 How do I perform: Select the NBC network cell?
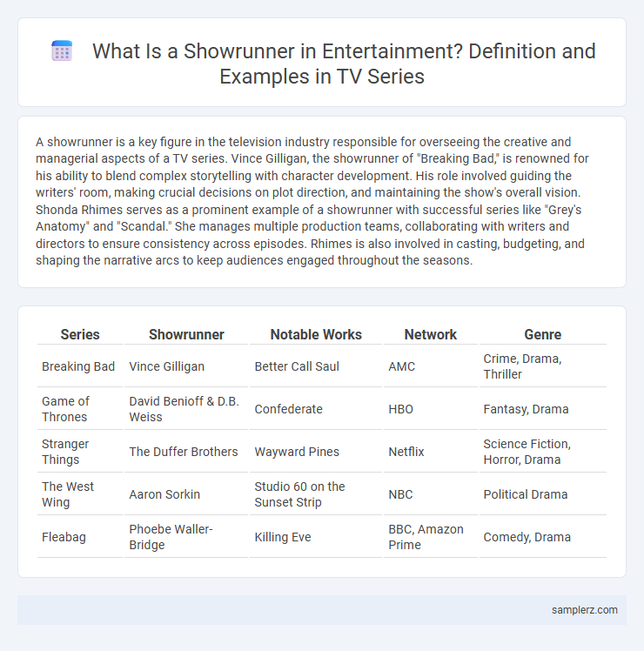tap(431, 494)
